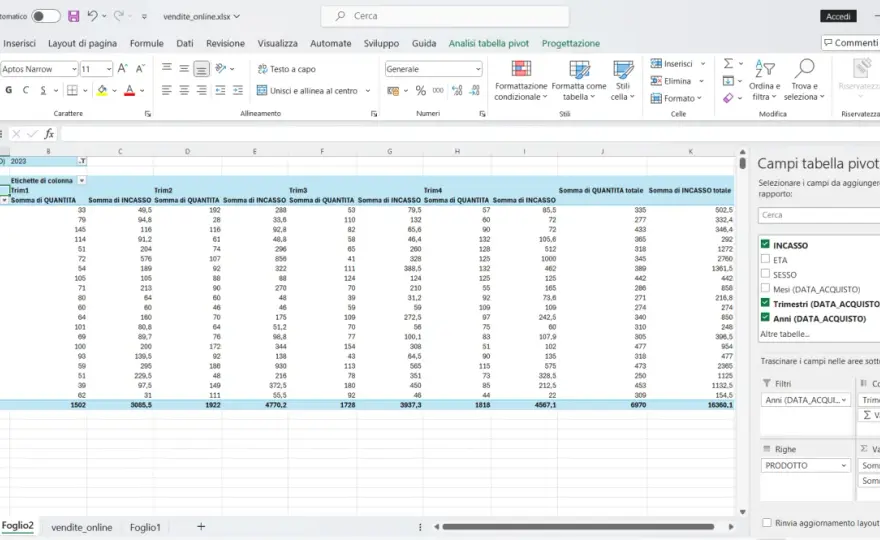Open the font name dropdown Aptos Narrow
This screenshot has height=540, width=880.
pyautogui.click(x=74, y=69)
